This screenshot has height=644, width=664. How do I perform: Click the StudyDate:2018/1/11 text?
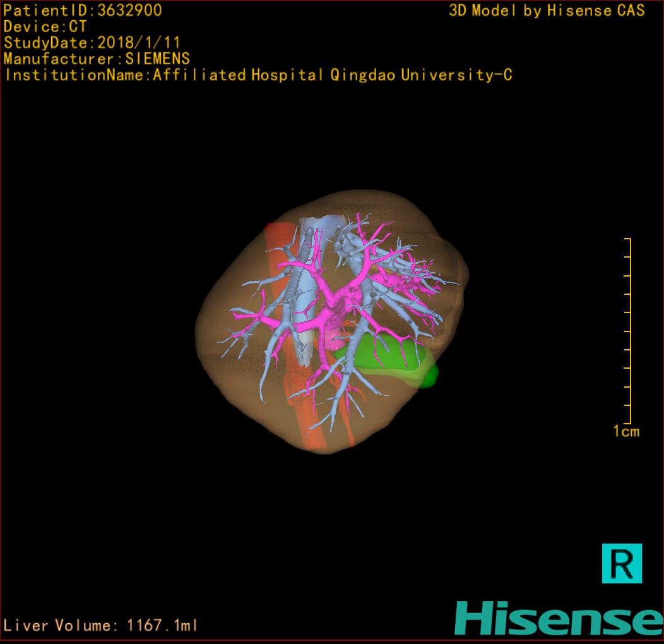[x=92, y=43]
